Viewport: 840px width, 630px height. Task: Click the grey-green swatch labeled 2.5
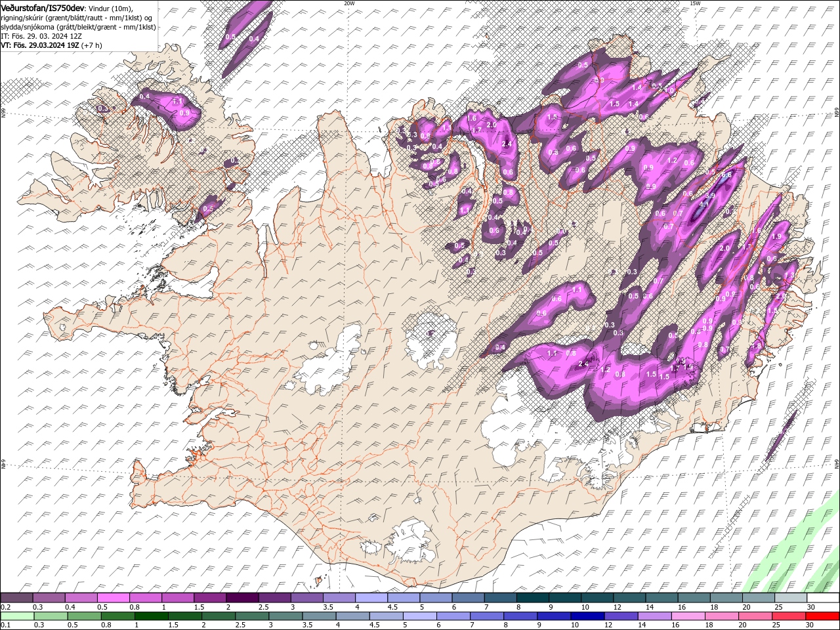[252, 616]
